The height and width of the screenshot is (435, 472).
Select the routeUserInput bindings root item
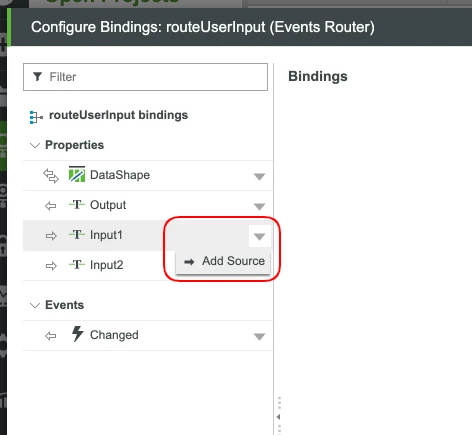[118, 115]
